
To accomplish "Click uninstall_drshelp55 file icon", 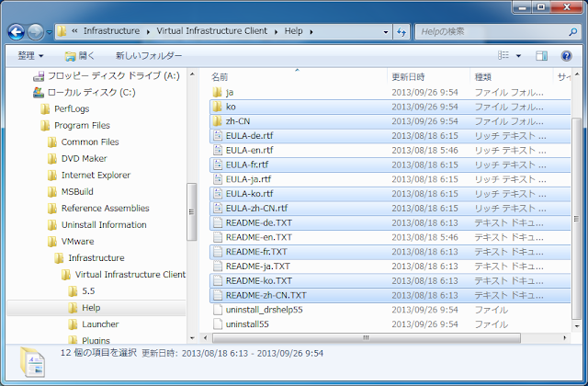I will (218, 310).
